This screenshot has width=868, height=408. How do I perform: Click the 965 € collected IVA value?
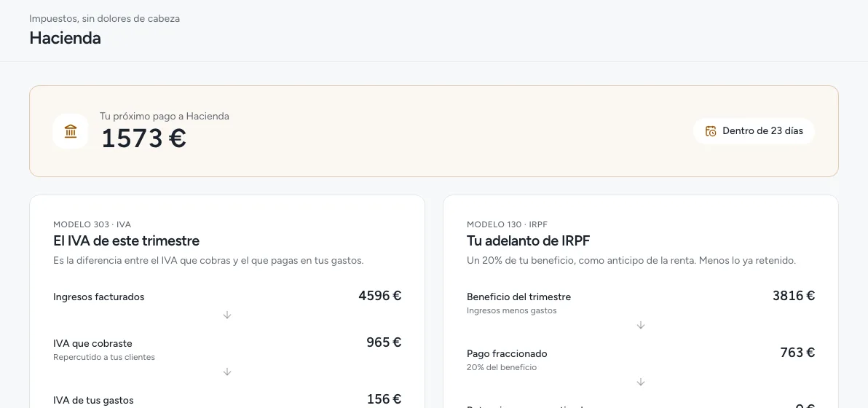(x=384, y=342)
